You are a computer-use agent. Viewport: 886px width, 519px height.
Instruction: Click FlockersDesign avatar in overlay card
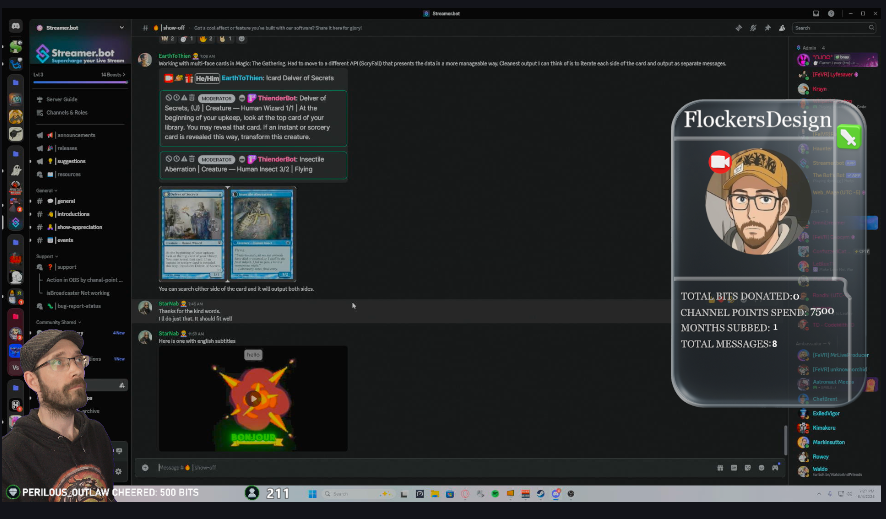(x=758, y=201)
